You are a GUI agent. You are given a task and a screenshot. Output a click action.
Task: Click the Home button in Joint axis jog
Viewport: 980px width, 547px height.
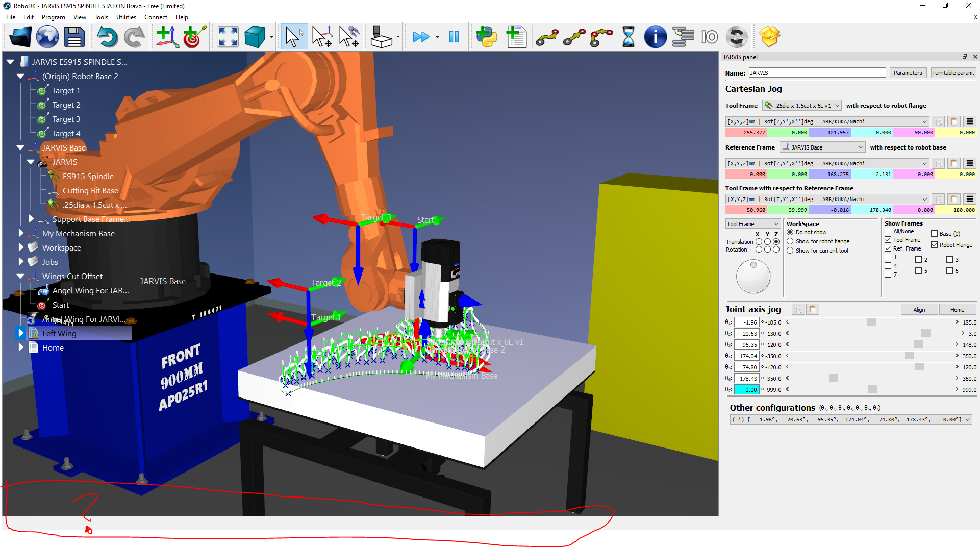pyautogui.click(x=957, y=310)
